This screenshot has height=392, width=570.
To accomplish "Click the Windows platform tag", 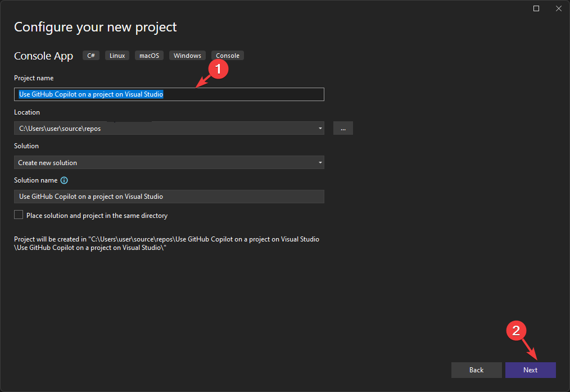I will pyautogui.click(x=187, y=56).
